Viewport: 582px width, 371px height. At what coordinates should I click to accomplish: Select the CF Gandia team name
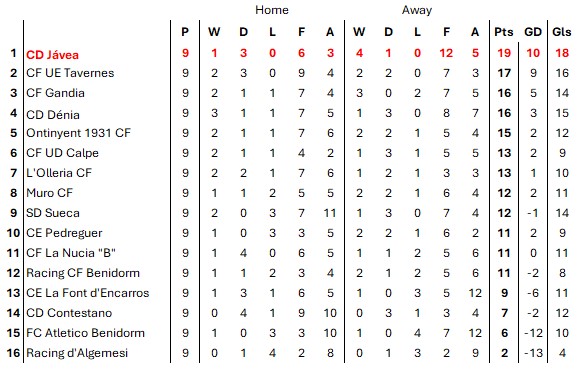55,93
